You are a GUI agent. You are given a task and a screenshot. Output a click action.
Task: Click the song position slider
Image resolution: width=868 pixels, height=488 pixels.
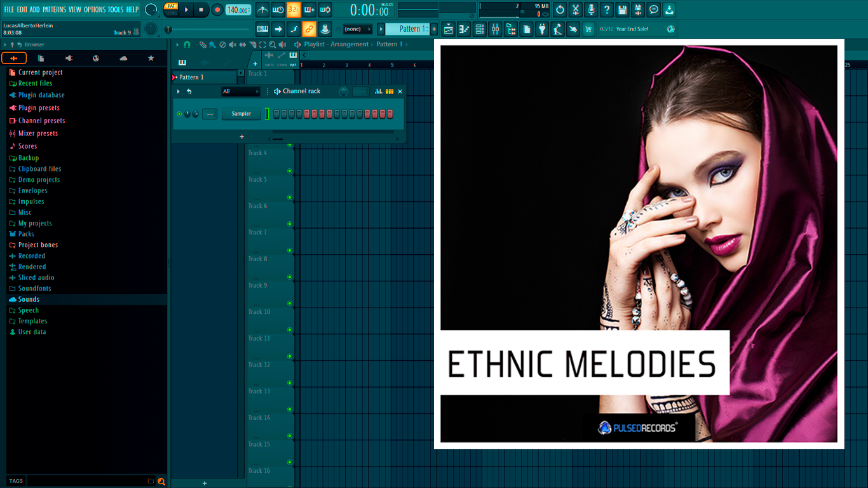(x=210, y=29)
